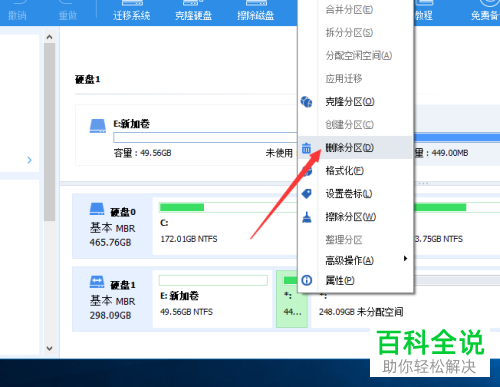Click the 3.75GB NTFS partition text
The image size is (500, 387).
click(x=439, y=239)
